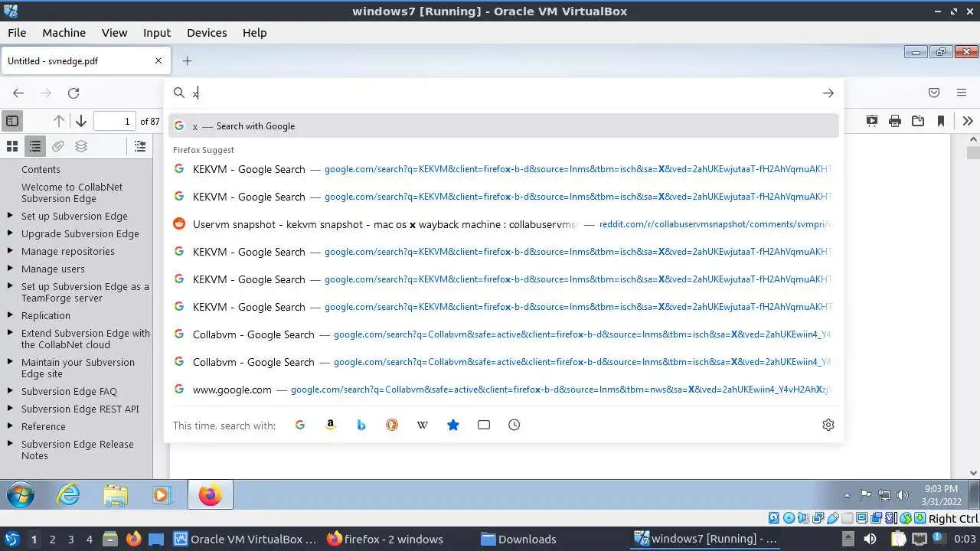Close the svnedge.pdf tab

pyautogui.click(x=158, y=61)
